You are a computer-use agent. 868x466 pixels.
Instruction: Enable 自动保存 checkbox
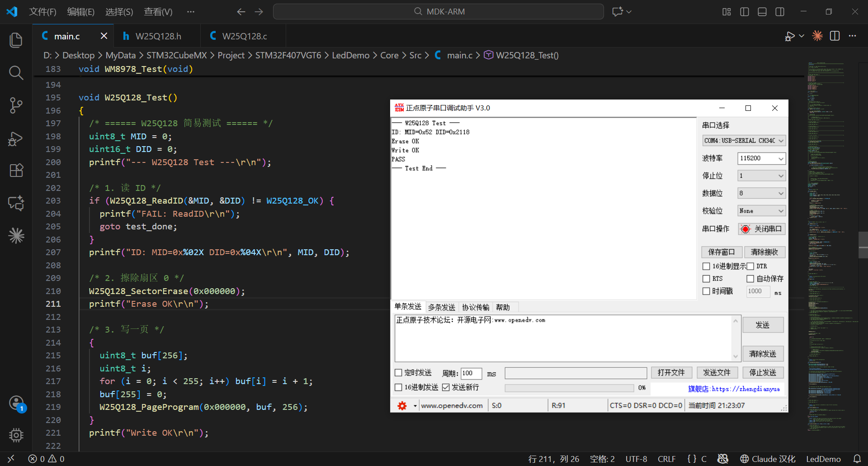750,279
